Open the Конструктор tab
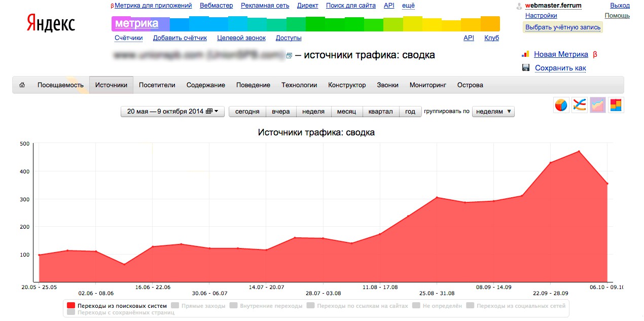644x321 pixels. 347,85
